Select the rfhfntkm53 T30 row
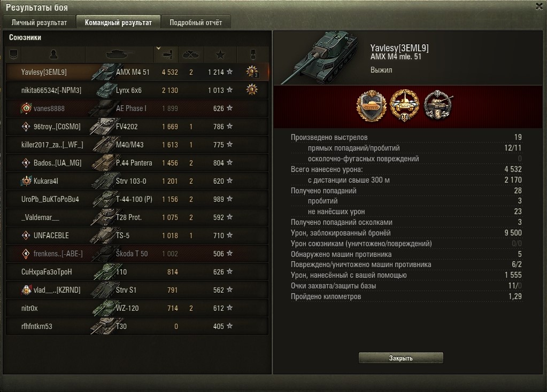Screen dimensions: 547x392 137,326
